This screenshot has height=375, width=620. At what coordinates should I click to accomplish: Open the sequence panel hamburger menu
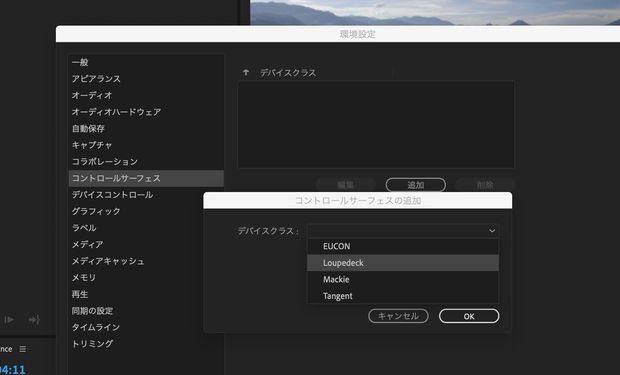(23, 349)
